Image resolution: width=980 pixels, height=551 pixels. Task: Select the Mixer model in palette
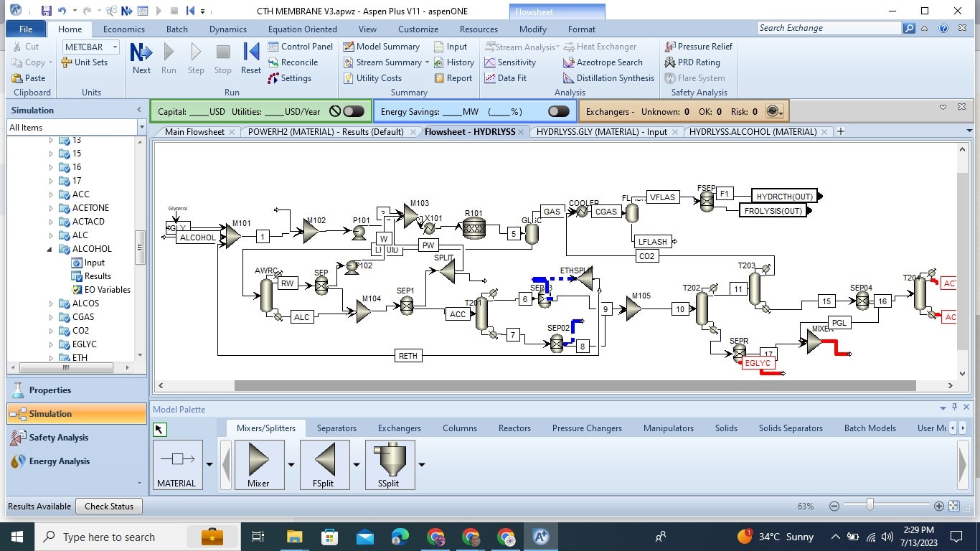[x=258, y=465]
